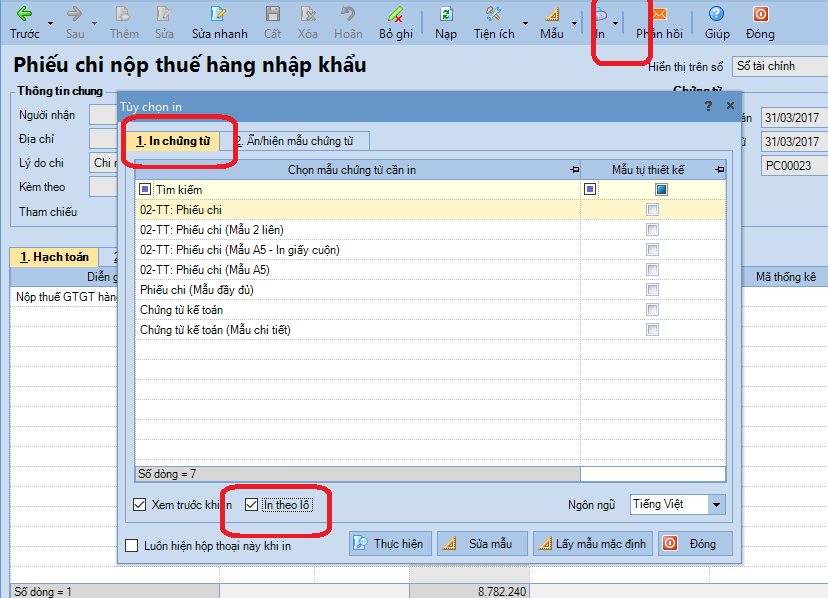Viewport: 828px width, 598px height.
Task: Close the Tùy chọn in dialog with X
Action: (x=730, y=106)
